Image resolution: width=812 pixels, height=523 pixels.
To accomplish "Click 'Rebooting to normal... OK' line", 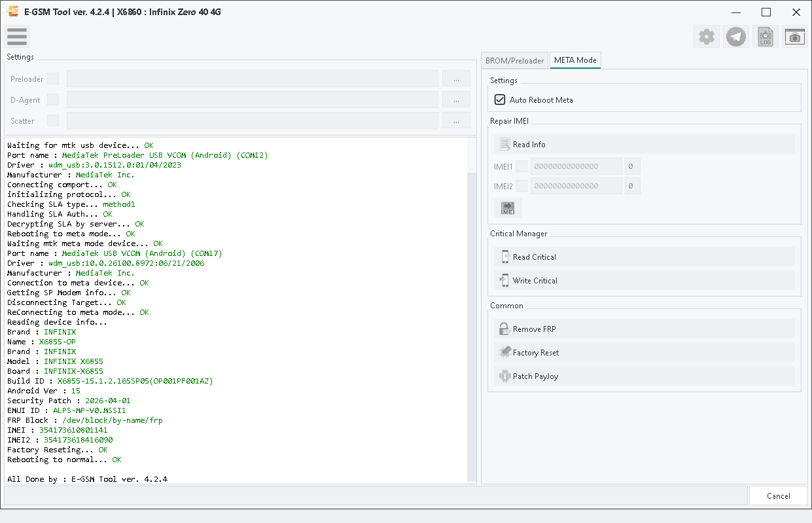I will tap(64, 460).
